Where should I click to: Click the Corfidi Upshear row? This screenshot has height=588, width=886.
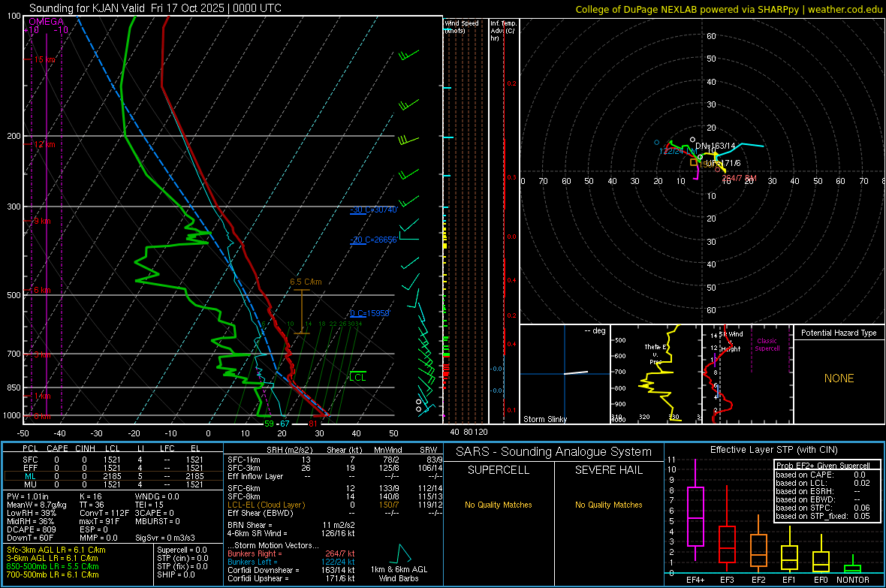291,578
